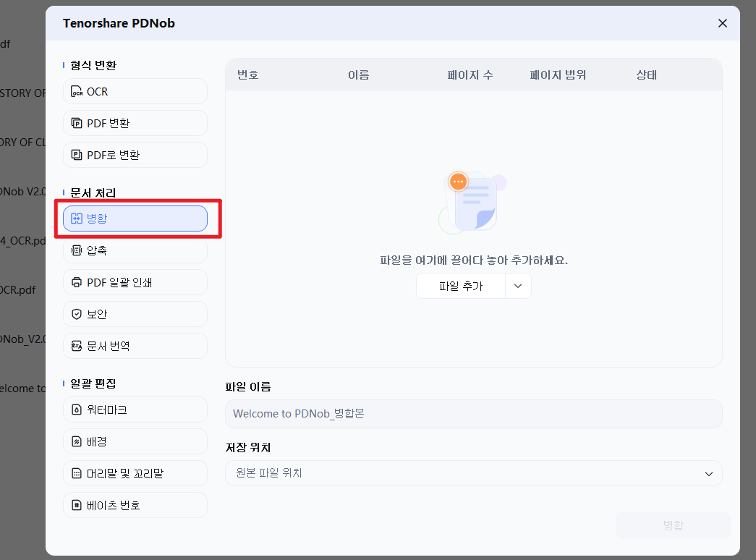Close the Tenorshare PDNob dialog
Image resolution: width=756 pixels, height=560 pixels.
tap(722, 23)
